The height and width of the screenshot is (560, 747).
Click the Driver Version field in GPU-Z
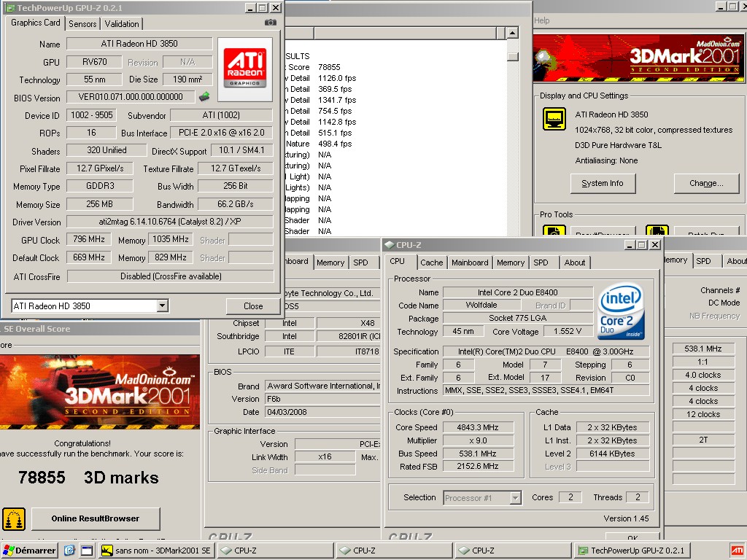tap(169, 222)
